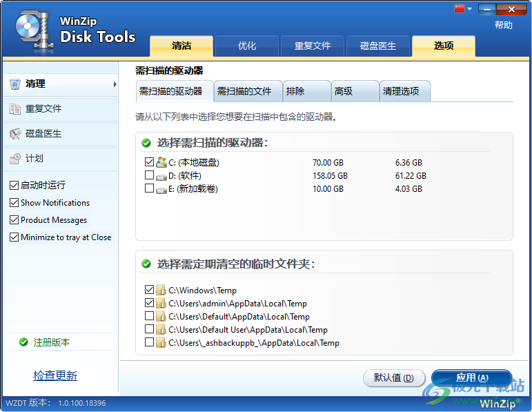This screenshot has height=412, width=532.
Task: Minimize the Disk Tools window
Action: pos(487,10)
